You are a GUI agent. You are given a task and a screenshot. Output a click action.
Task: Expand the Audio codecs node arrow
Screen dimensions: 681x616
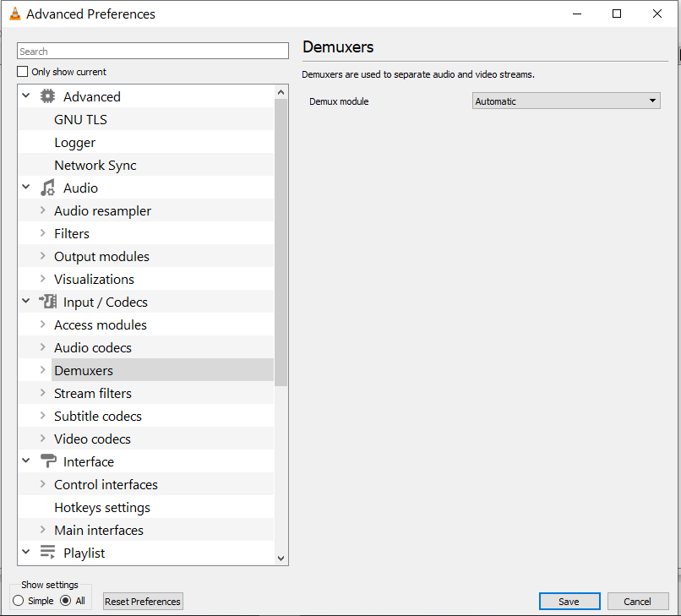(x=42, y=347)
